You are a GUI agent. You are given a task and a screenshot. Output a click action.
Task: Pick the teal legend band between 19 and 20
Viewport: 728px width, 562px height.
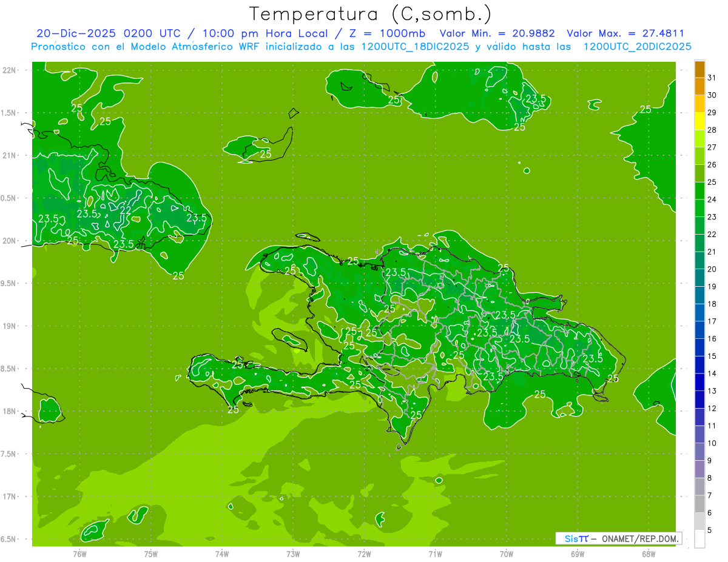point(699,278)
